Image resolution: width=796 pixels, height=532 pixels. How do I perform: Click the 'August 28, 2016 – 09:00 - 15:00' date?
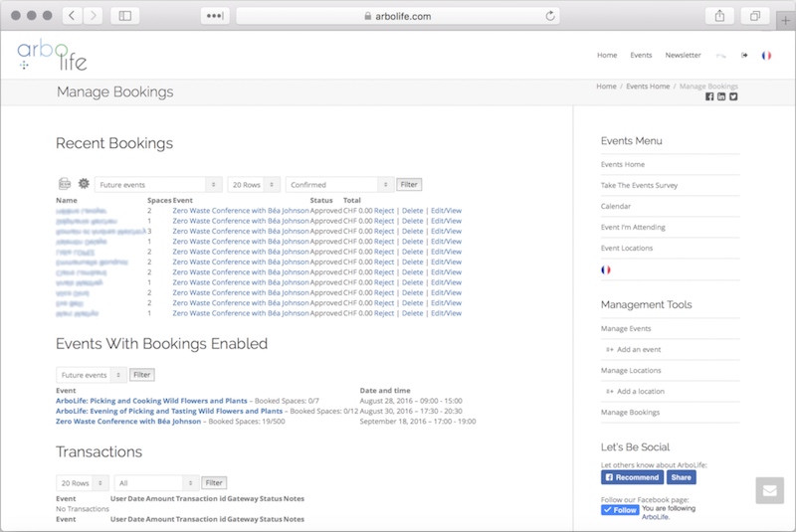(x=411, y=401)
